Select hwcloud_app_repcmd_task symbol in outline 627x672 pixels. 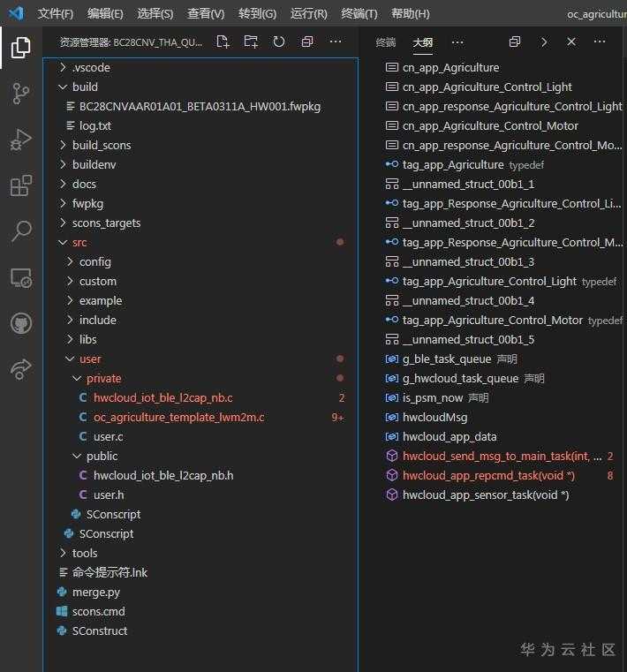pyautogui.click(x=493, y=476)
